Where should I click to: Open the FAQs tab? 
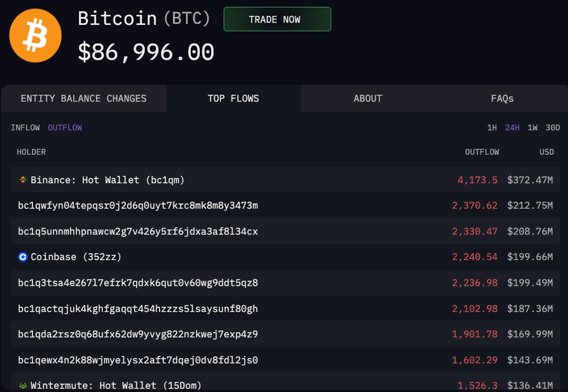coord(502,99)
